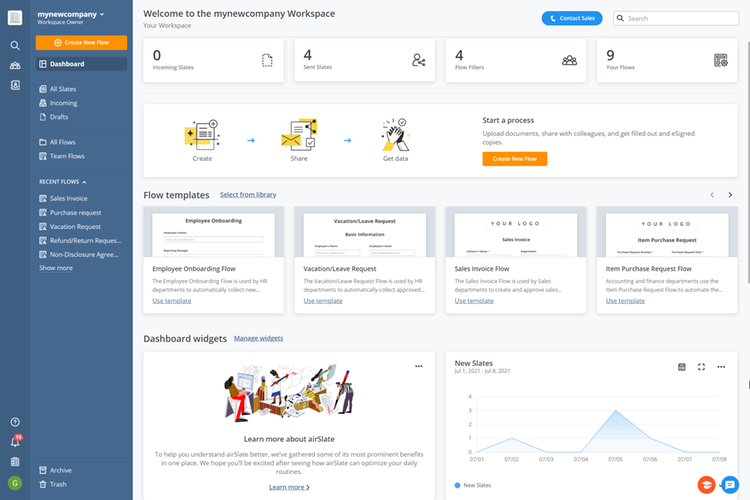Open Vacation/Leave Request template thumbnail

(364, 232)
